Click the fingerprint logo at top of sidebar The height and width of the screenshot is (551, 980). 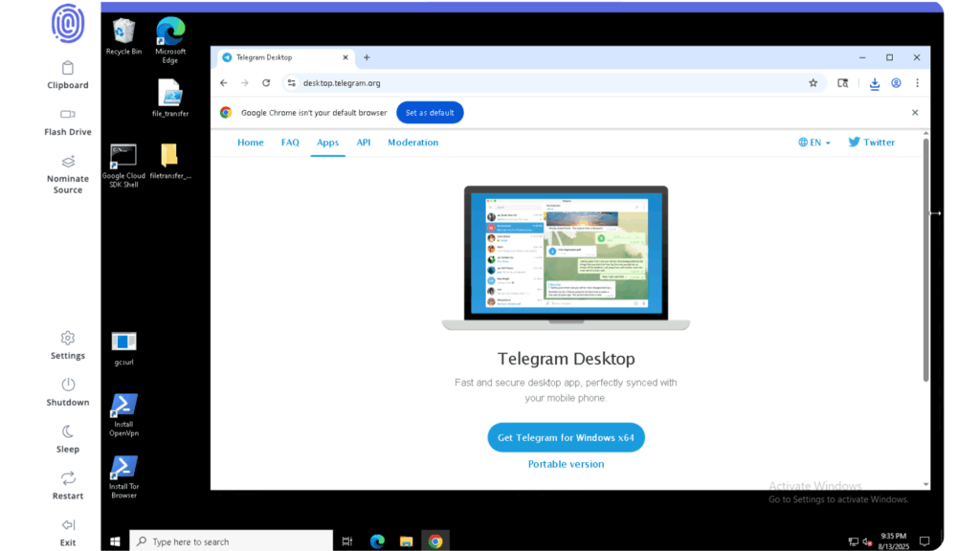[x=68, y=24]
